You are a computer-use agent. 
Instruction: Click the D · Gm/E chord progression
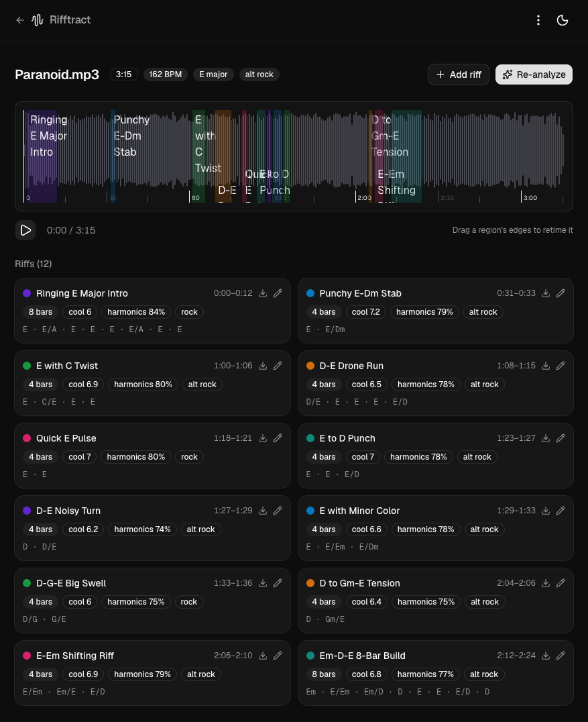tap(325, 619)
